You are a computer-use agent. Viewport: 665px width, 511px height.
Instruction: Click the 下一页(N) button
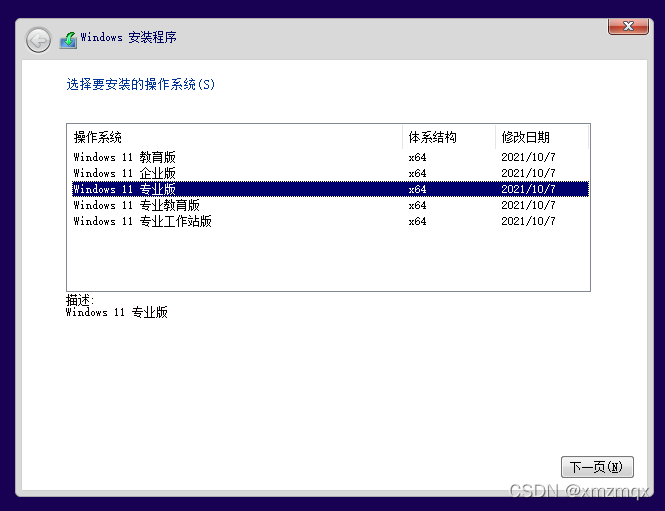pyautogui.click(x=597, y=467)
